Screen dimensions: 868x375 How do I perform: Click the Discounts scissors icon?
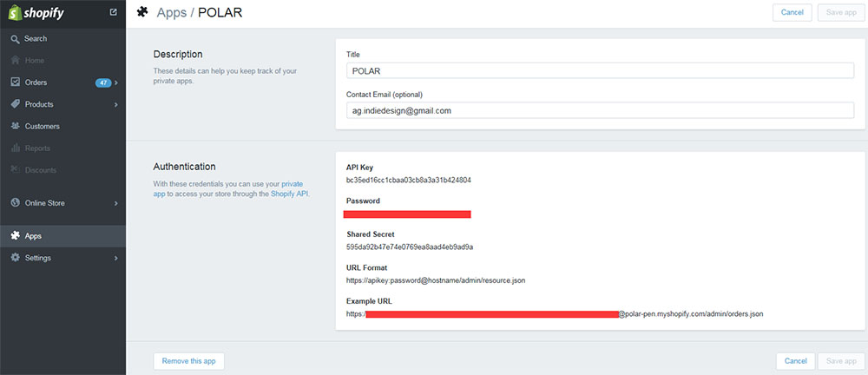(15, 170)
